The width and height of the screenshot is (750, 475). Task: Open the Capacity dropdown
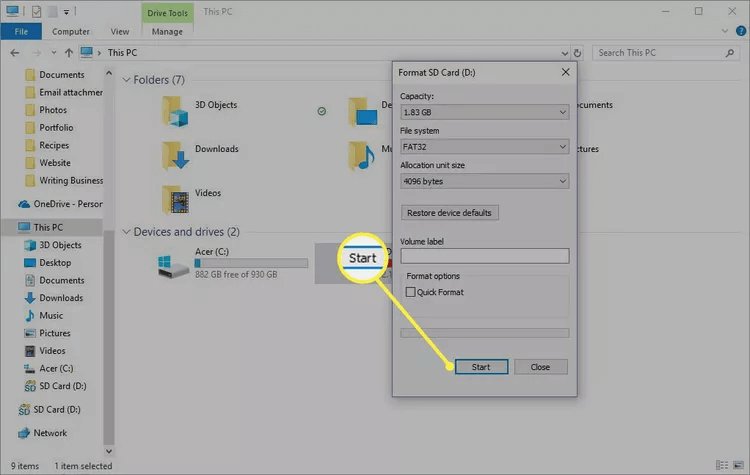click(484, 112)
